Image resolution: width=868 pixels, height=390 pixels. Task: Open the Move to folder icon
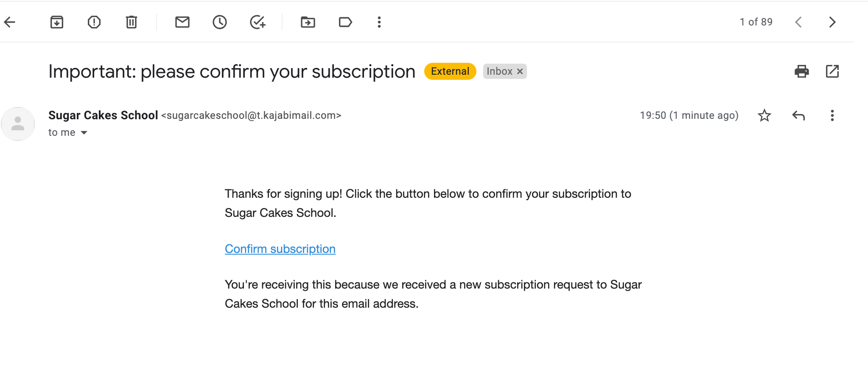click(x=308, y=22)
